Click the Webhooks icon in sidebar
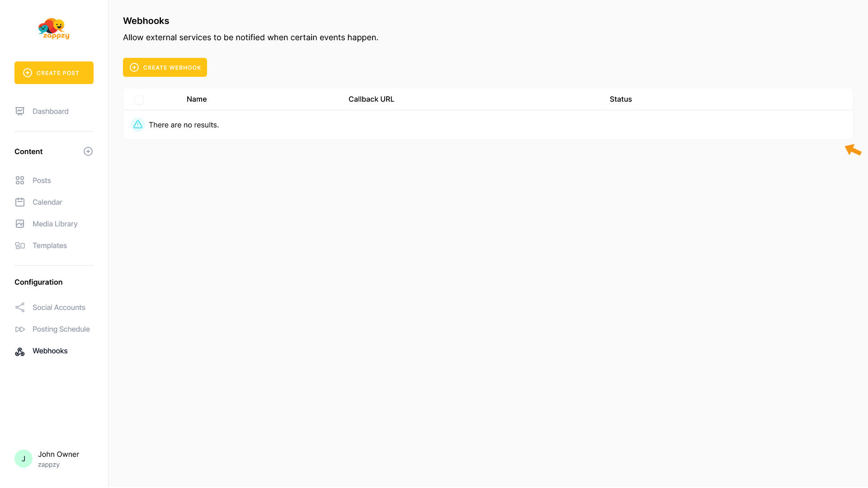The image size is (868, 488). click(x=20, y=351)
